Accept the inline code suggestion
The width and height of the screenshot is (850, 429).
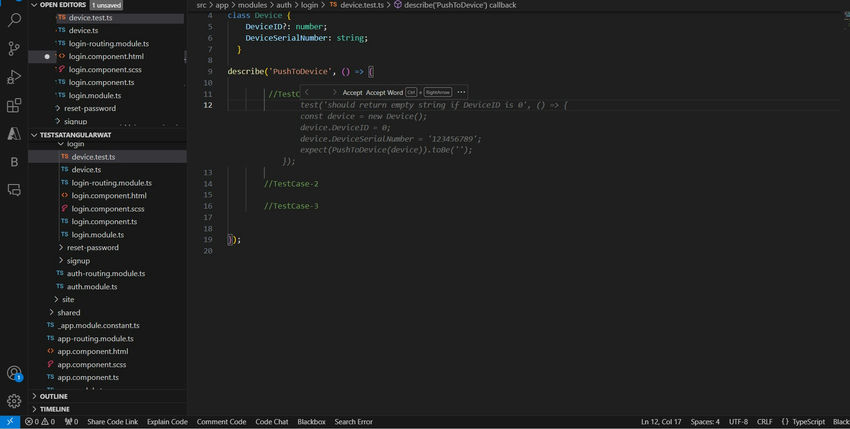click(x=352, y=92)
